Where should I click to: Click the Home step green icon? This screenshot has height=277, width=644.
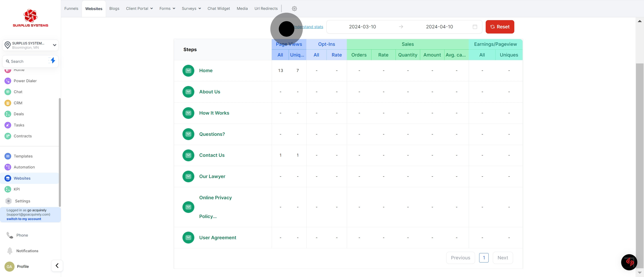click(188, 71)
